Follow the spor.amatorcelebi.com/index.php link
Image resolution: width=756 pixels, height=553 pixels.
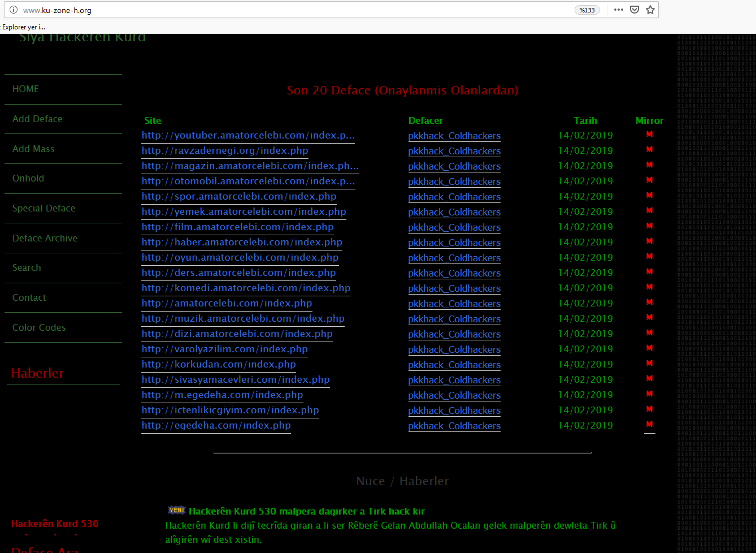coord(238,197)
